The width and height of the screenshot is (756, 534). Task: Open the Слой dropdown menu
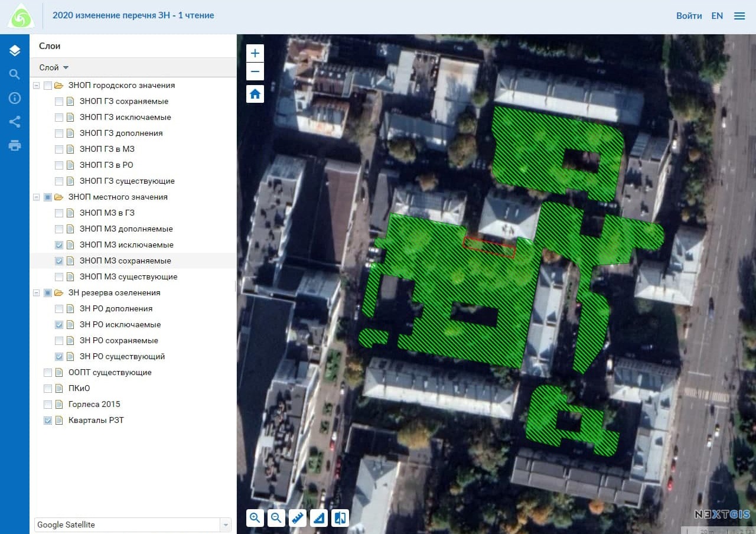[54, 67]
